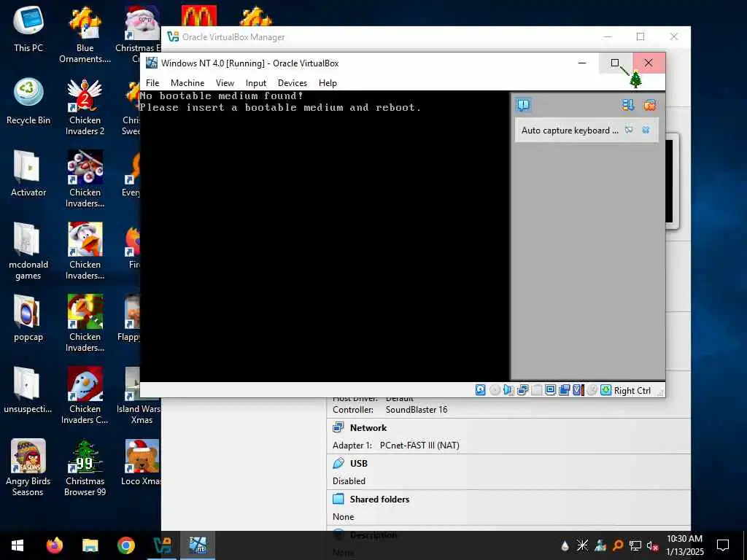Click the audio speaker indicator in VM status bar

tap(508, 391)
